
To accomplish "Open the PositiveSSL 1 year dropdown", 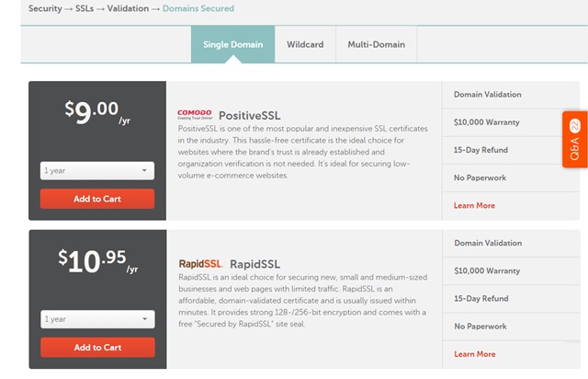I will (97, 170).
